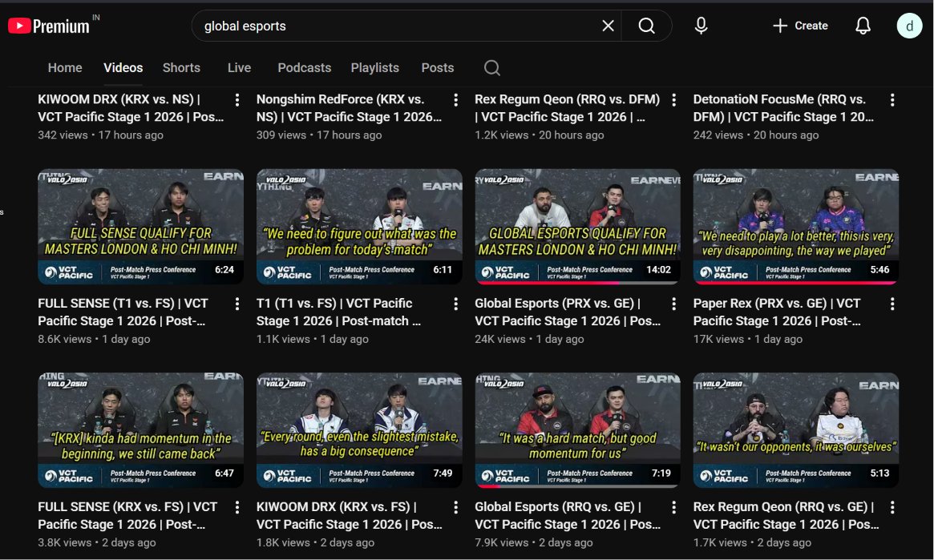Play the 'very disappointing, the way we played' thumbnail
The image size is (934, 560).
tap(796, 227)
